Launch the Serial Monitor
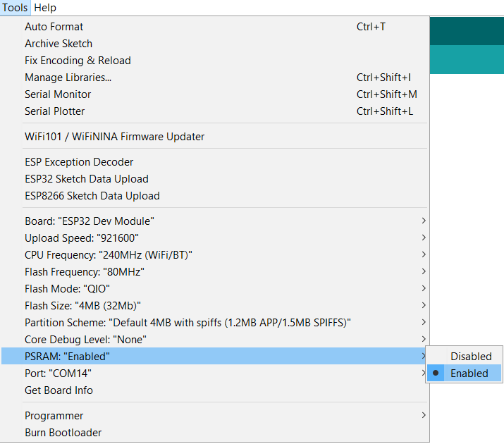The image size is (504, 444). 58,94
